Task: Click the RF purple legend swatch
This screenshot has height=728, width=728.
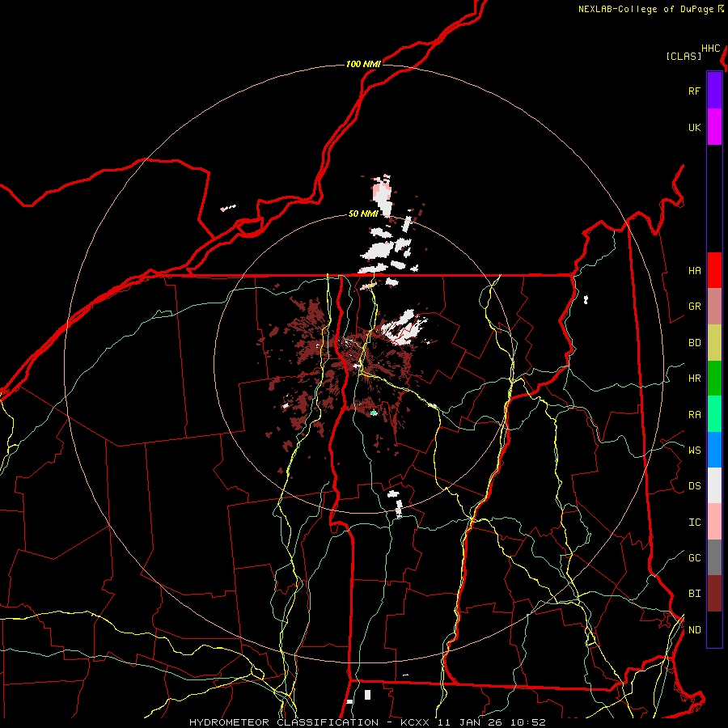Action: pos(714,91)
